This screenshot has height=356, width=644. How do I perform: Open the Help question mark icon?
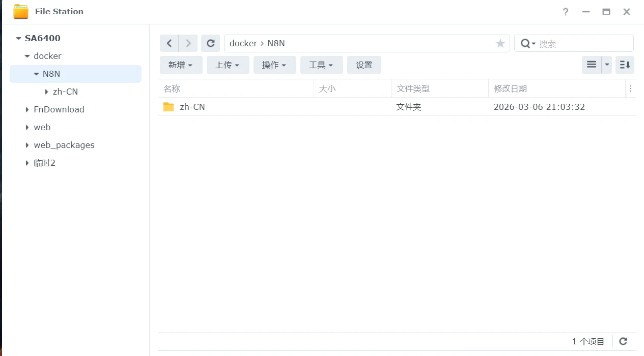pos(565,12)
